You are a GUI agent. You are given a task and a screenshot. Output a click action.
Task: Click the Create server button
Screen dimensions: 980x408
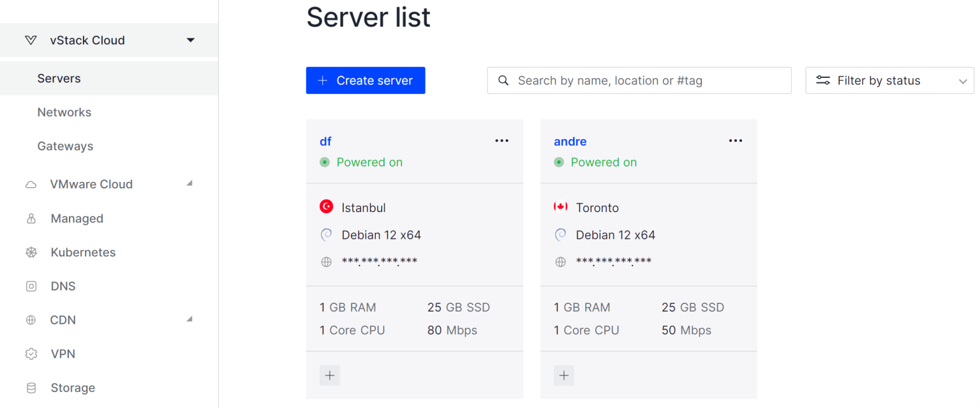tap(366, 80)
